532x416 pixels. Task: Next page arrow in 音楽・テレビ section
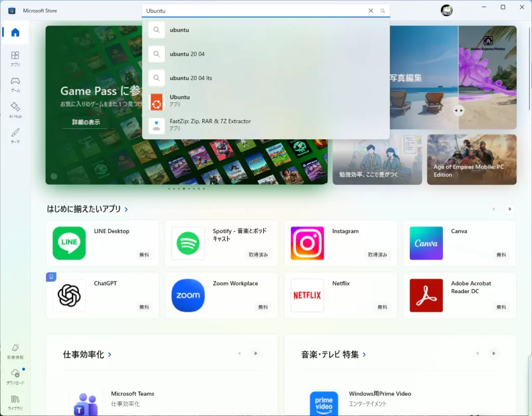click(x=494, y=354)
